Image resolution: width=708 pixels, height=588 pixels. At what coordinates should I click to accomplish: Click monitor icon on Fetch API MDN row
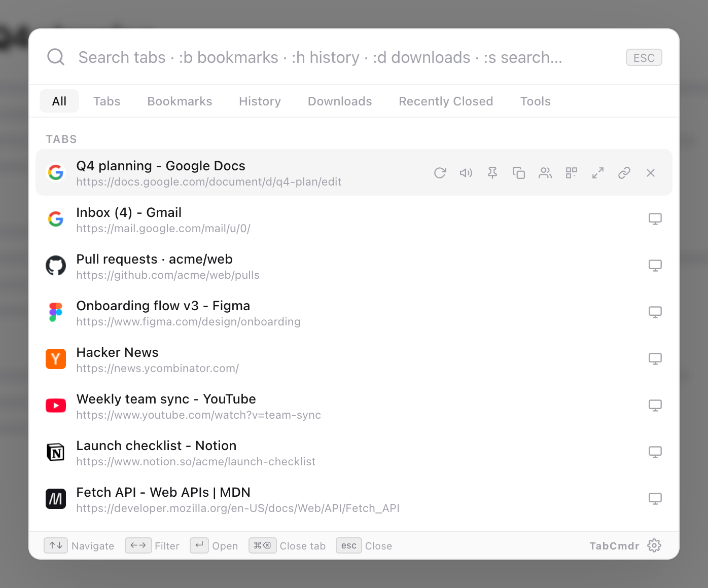[655, 499]
